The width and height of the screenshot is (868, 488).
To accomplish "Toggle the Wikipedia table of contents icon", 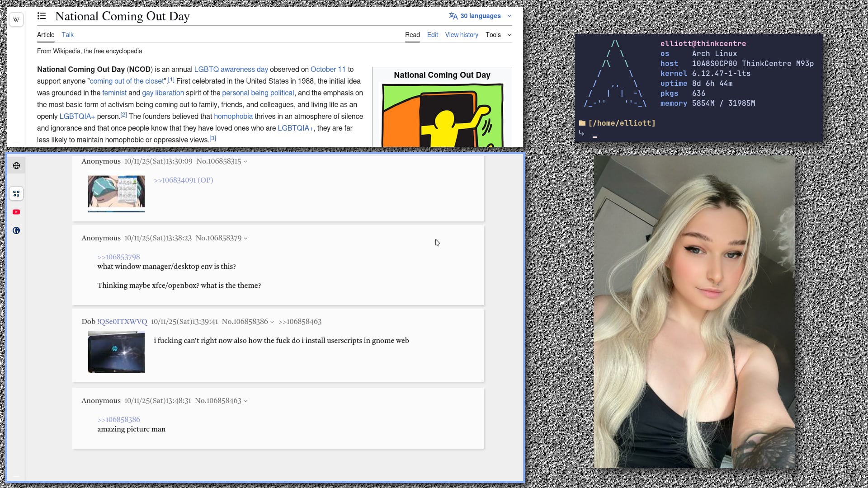I will coord(42,16).
